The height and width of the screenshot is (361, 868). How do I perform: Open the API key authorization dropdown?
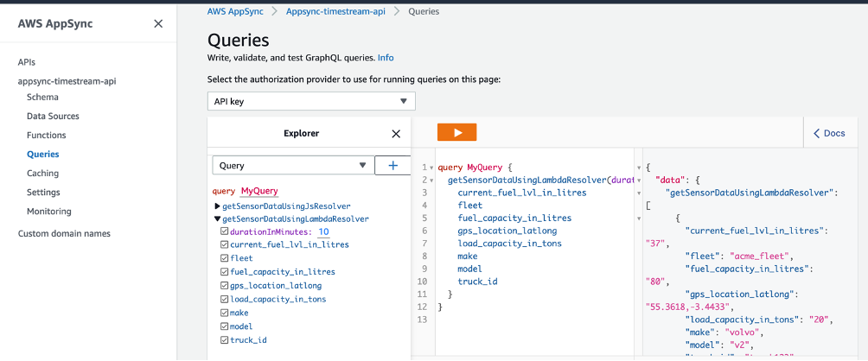click(x=311, y=101)
